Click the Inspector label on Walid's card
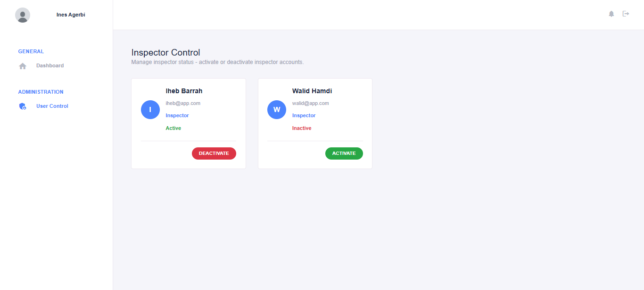Screen dimensions: 644x290 click(304, 115)
